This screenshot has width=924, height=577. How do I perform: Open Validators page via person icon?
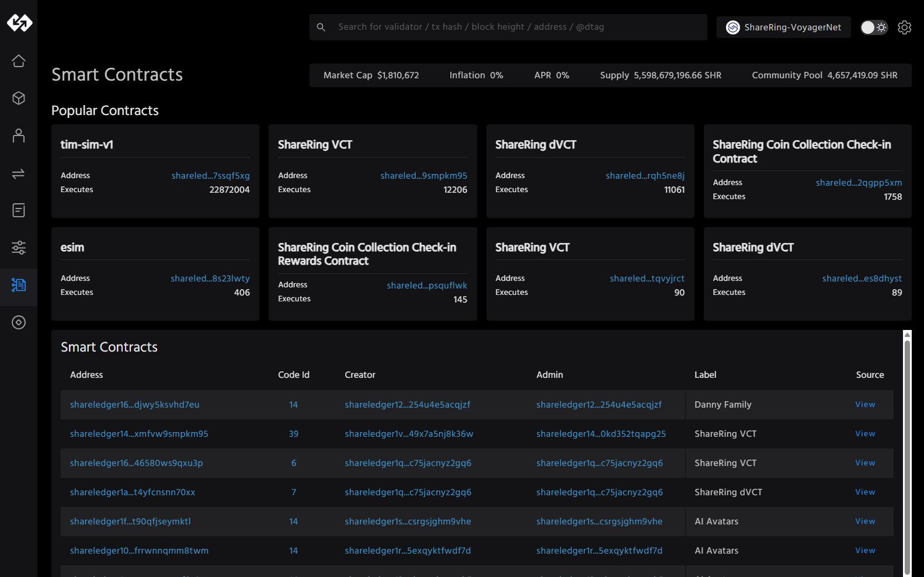pos(19,135)
